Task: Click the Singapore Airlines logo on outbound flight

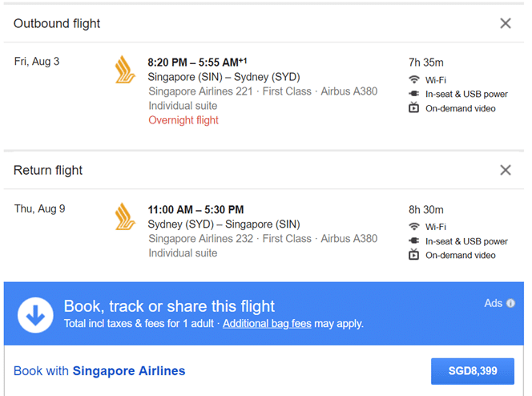Action: [125, 70]
